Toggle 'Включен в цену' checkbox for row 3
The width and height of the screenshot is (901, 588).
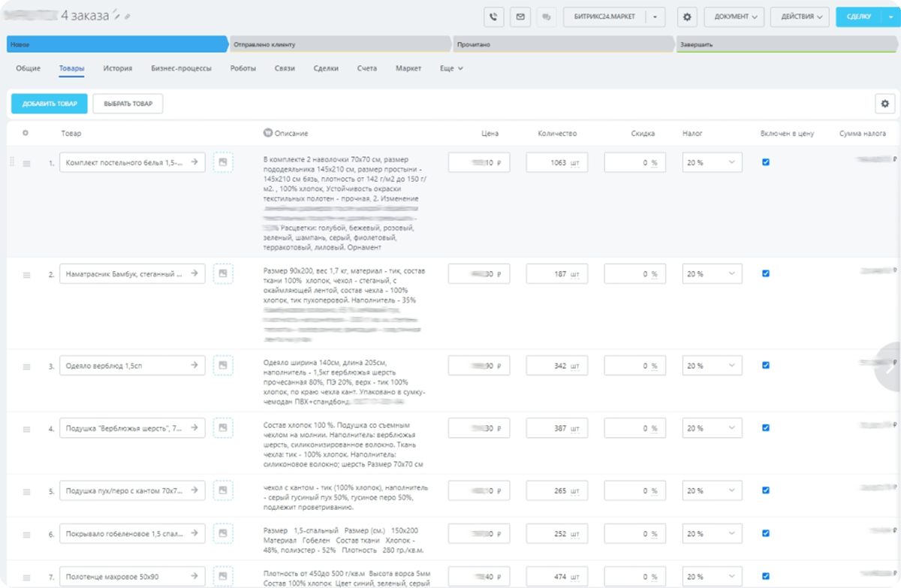(766, 366)
